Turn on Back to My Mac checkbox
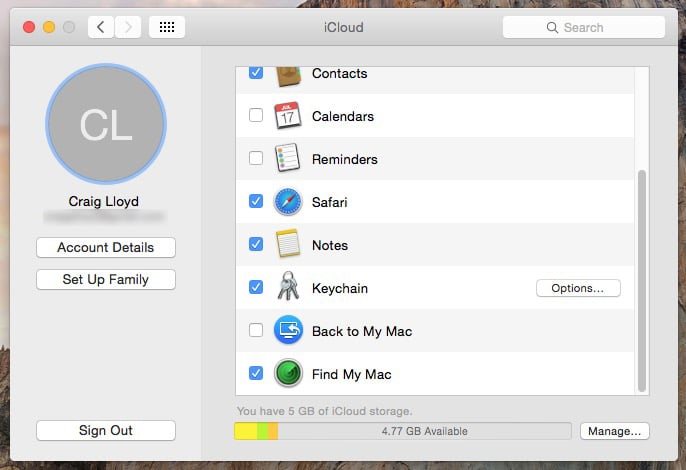This screenshot has width=686, height=470. [256, 331]
